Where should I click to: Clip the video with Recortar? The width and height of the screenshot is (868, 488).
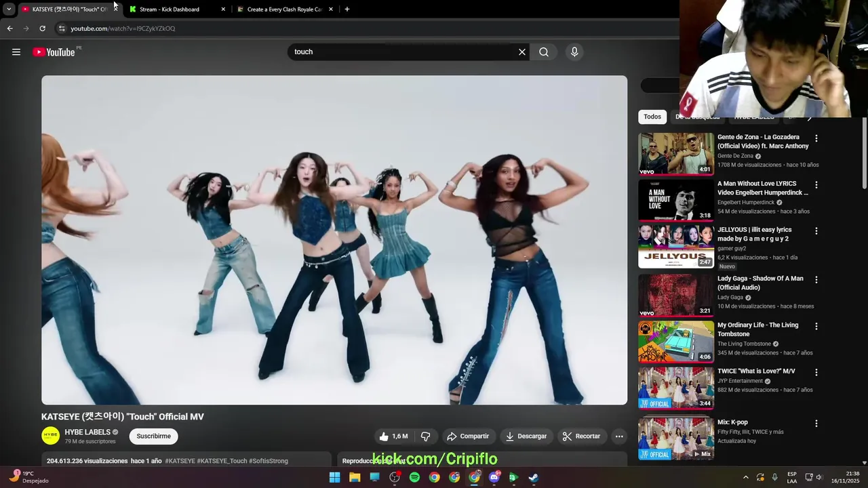pos(581,436)
